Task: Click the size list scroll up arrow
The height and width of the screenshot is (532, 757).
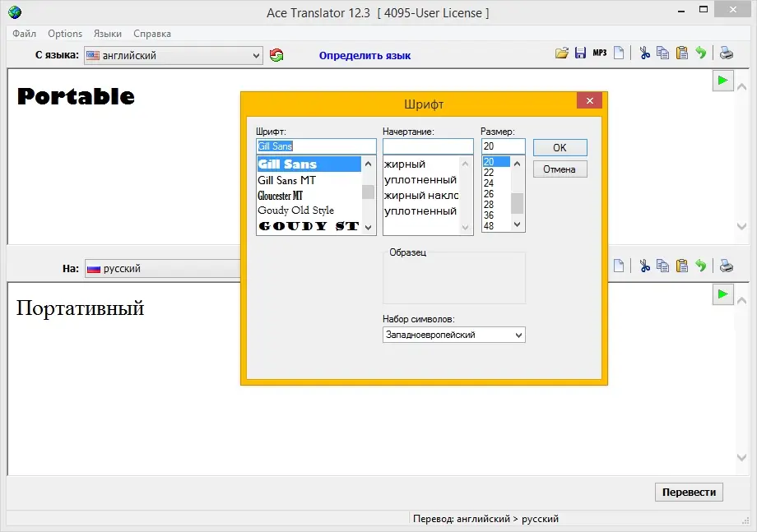Action: point(517,164)
